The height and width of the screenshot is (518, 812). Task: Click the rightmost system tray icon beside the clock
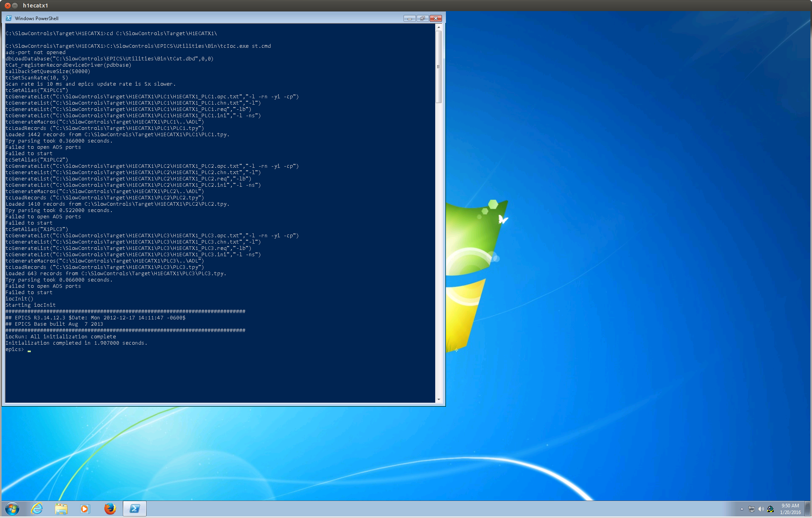pyautogui.click(x=771, y=509)
